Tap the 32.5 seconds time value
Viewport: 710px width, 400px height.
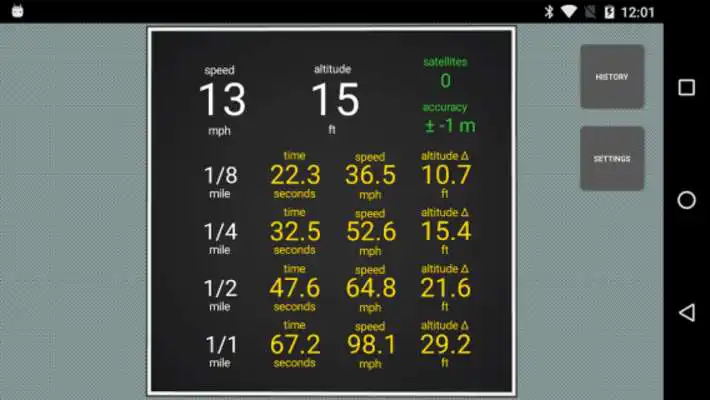[x=295, y=231]
